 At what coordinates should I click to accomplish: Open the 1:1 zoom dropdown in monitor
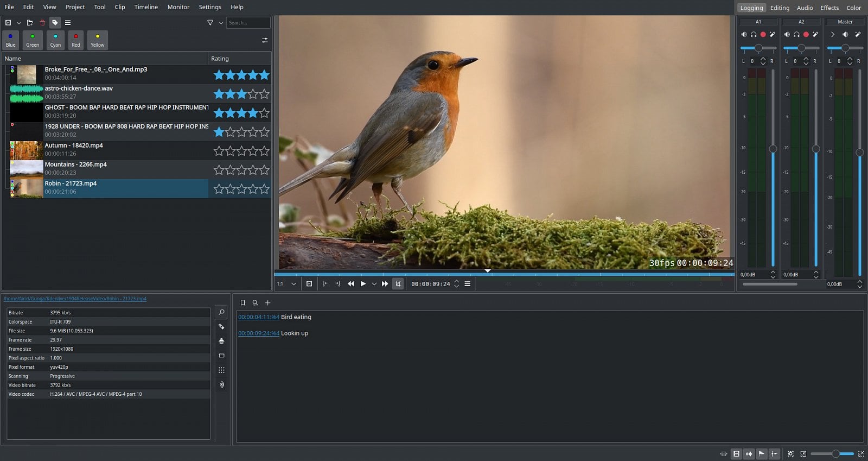click(293, 284)
